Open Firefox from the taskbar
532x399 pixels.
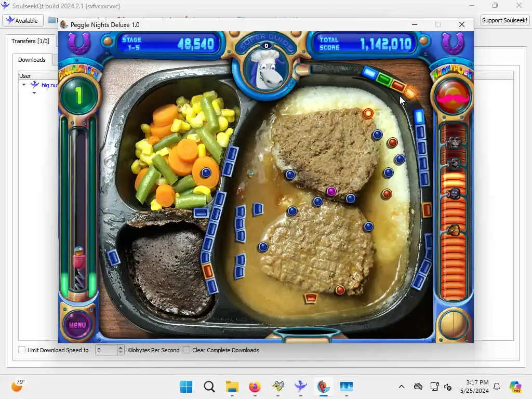[x=255, y=387]
